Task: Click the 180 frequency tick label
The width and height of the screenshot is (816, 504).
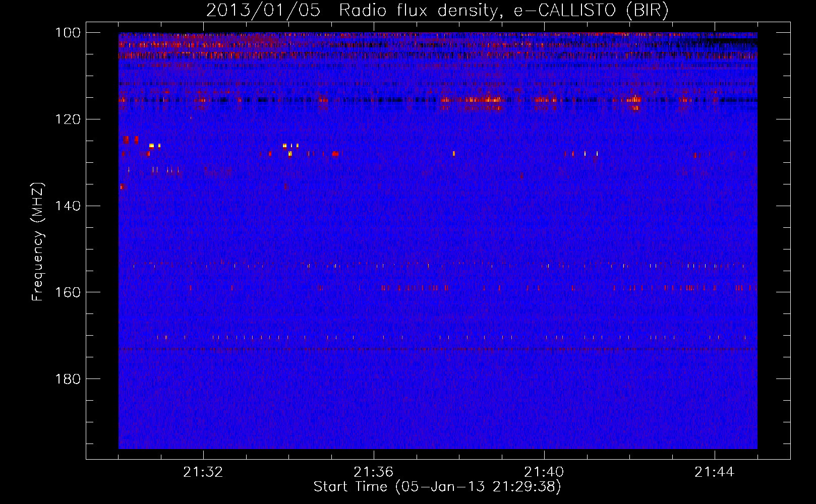Action: [67, 379]
